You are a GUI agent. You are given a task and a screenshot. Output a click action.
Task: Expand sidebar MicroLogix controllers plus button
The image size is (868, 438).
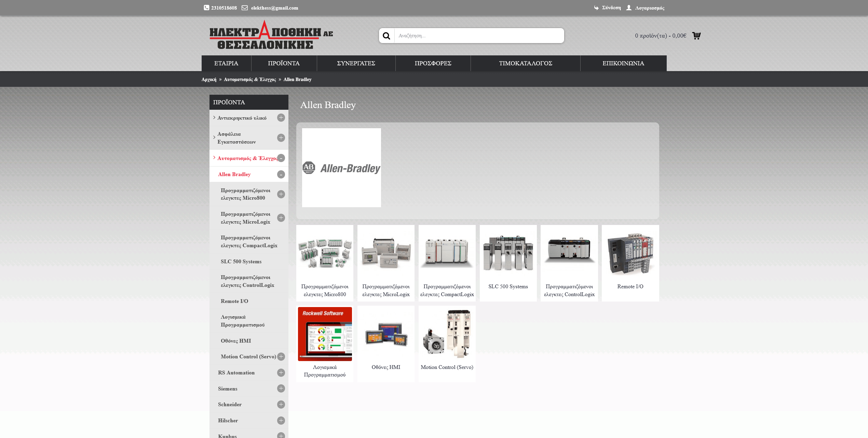click(x=281, y=218)
